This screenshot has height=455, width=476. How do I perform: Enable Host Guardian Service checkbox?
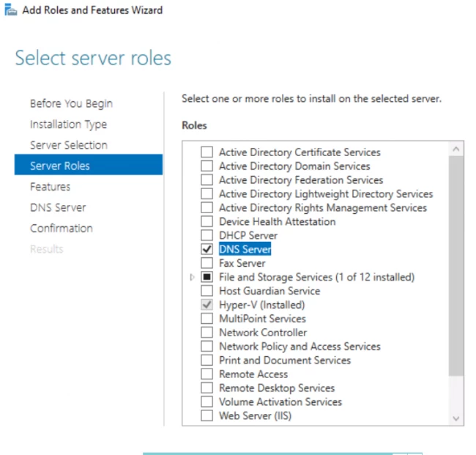(x=207, y=291)
